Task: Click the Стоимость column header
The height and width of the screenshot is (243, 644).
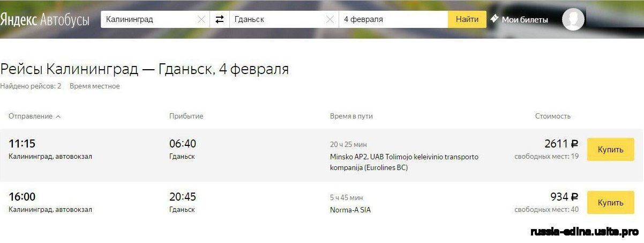Action: pyautogui.click(x=553, y=116)
